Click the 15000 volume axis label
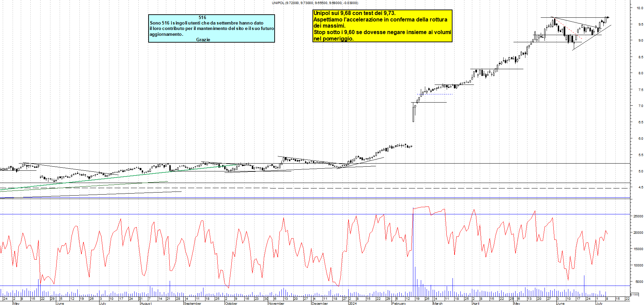The image size is (644, 305). 638,249
